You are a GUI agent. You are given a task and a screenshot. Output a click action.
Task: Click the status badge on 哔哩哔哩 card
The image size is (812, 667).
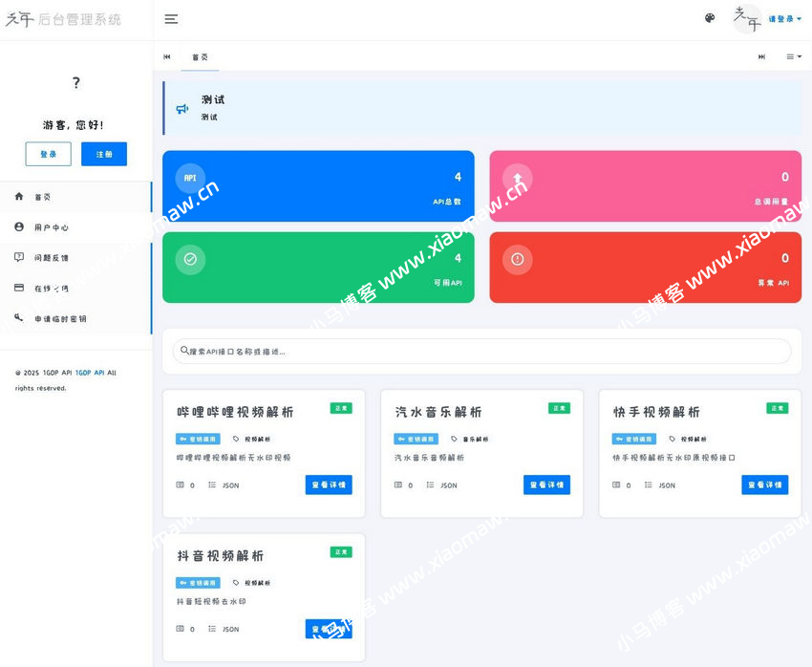pos(341,408)
